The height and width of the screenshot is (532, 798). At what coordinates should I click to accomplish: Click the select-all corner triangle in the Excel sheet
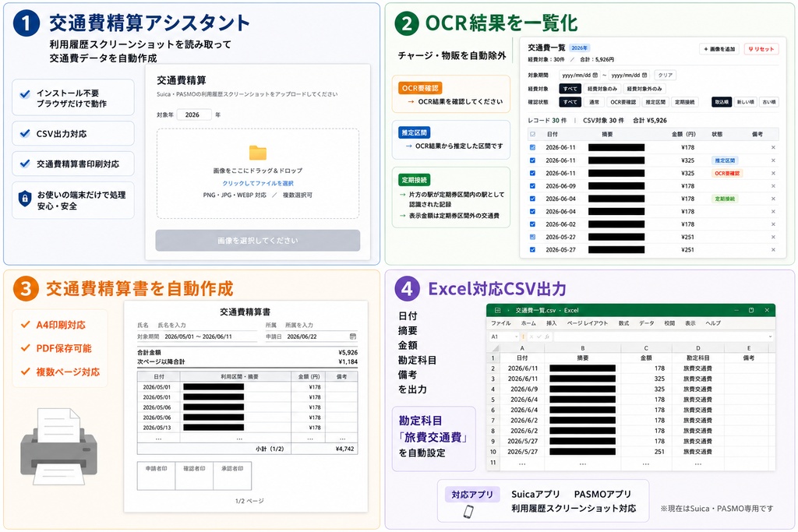pyautogui.click(x=495, y=348)
